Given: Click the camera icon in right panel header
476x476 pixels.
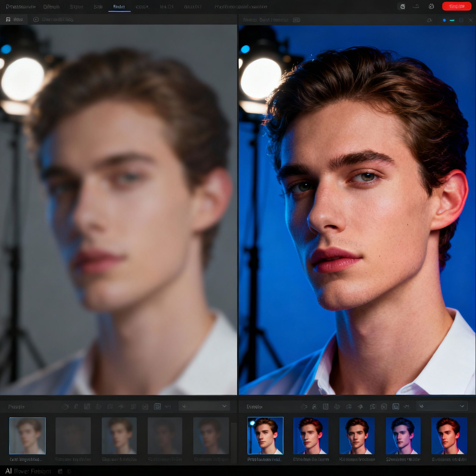Looking at the screenshot, I should (x=430, y=20).
